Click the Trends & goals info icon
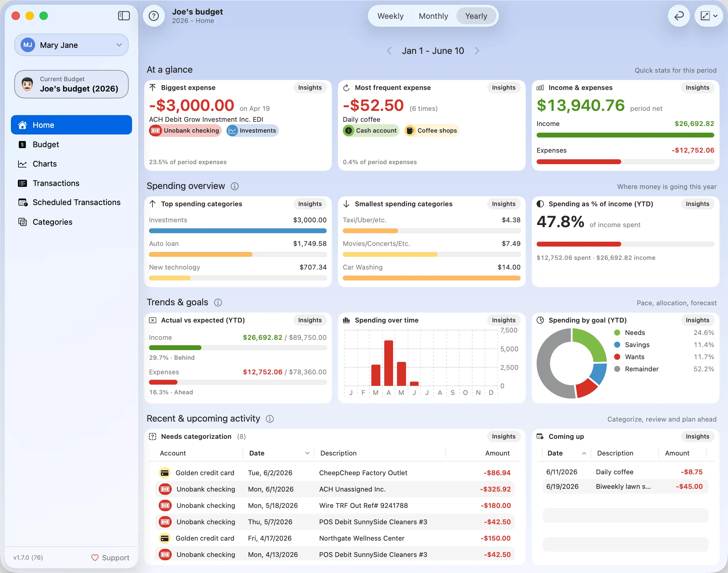Viewport: 728px width, 573px height. point(218,303)
